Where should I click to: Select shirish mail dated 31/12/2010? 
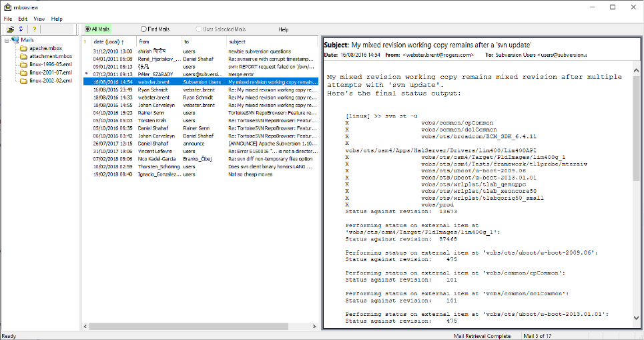click(200, 51)
